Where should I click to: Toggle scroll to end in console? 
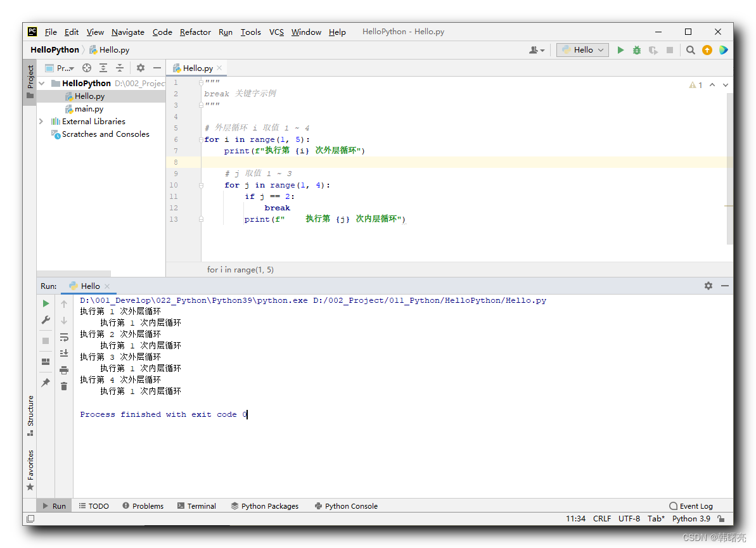point(64,354)
